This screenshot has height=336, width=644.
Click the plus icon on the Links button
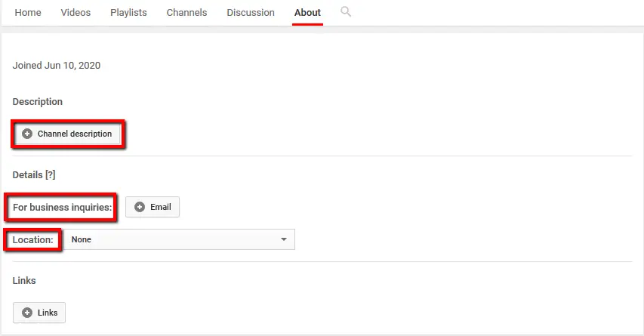pos(27,313)
